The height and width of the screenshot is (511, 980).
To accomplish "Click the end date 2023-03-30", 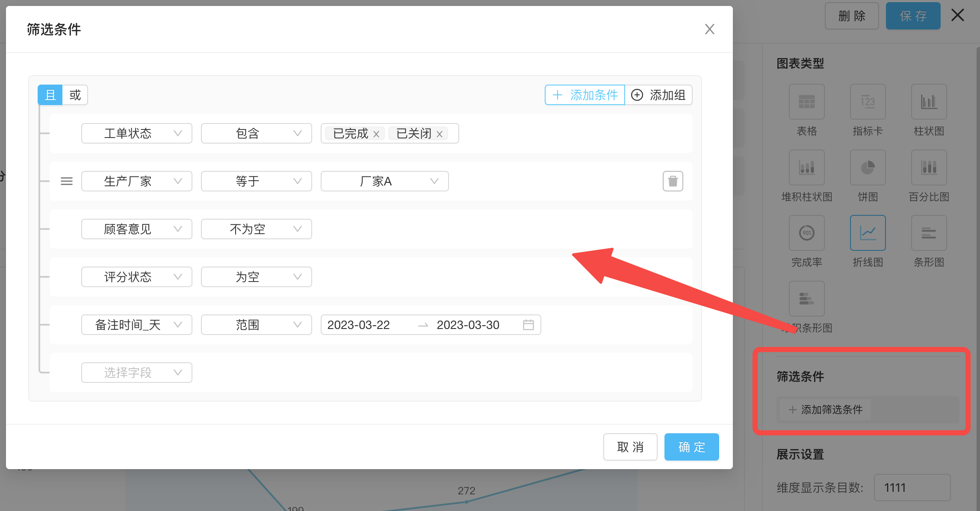I will click(468, 325).
